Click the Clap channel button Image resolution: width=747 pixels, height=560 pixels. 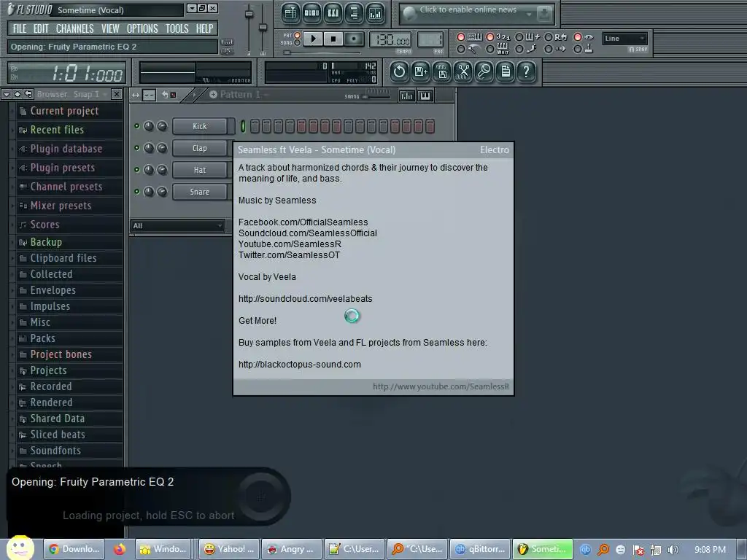click(200, 148)
